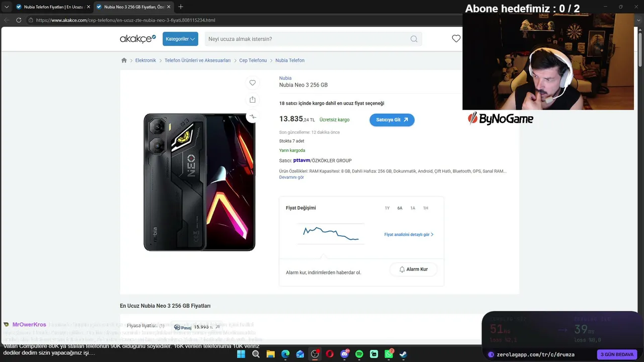Screen dimensions: 644x362
Task: Reload the page with refresh icon
Action: point(19,20)
